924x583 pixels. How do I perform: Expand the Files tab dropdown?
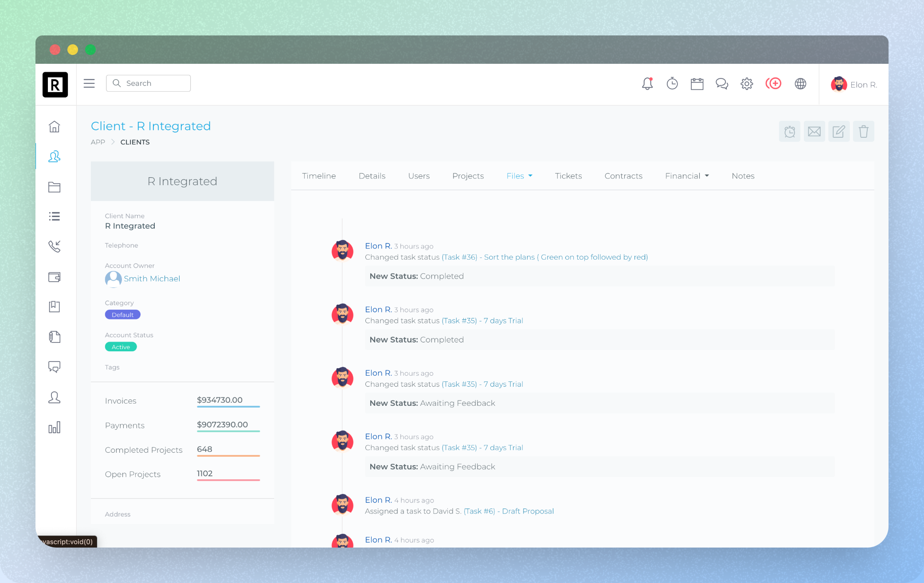point(519,176)
